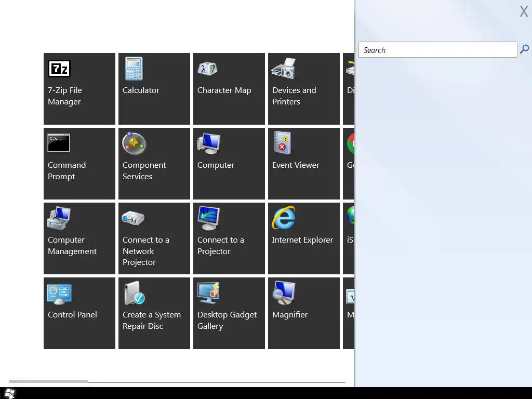
Task: Click the horizontal scrollbar thumb
Action: (x=48, y=381)
